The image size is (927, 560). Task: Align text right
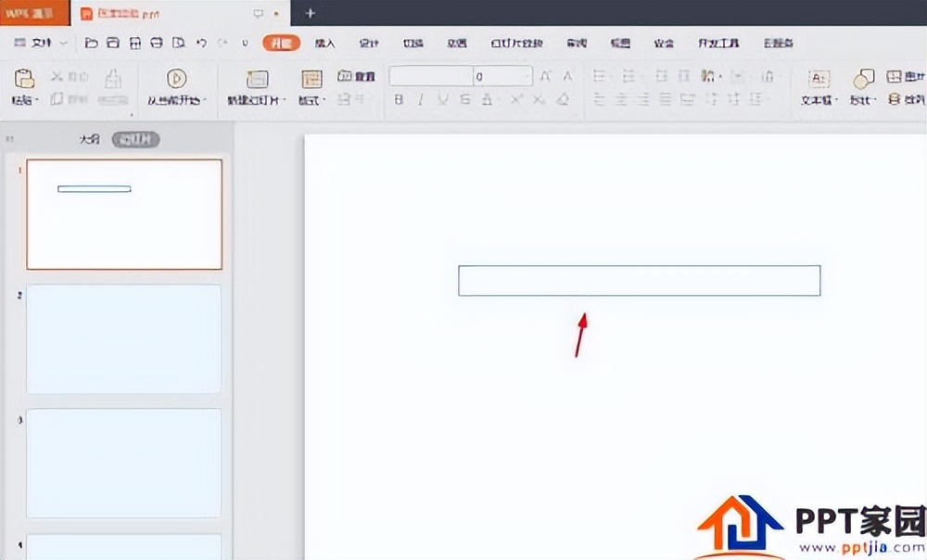coord(643,99)
